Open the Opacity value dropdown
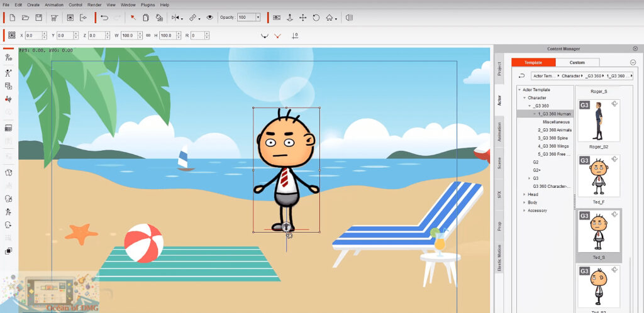Screen dimensions: 644x313 pos(257,17)
